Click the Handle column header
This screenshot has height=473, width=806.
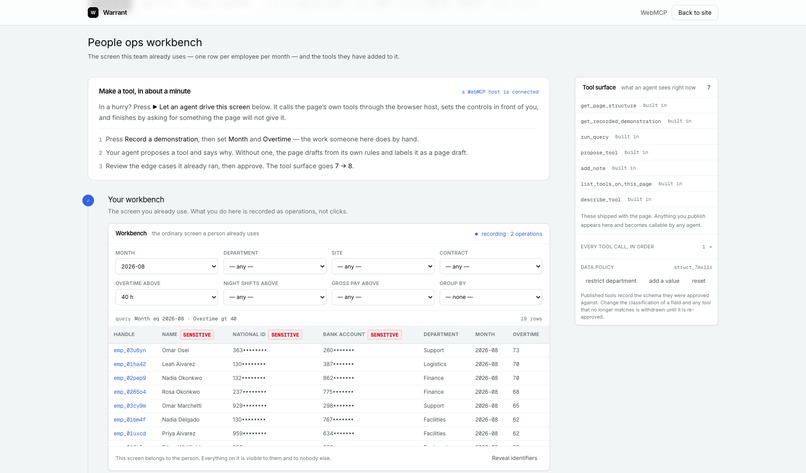pos(124,335)
